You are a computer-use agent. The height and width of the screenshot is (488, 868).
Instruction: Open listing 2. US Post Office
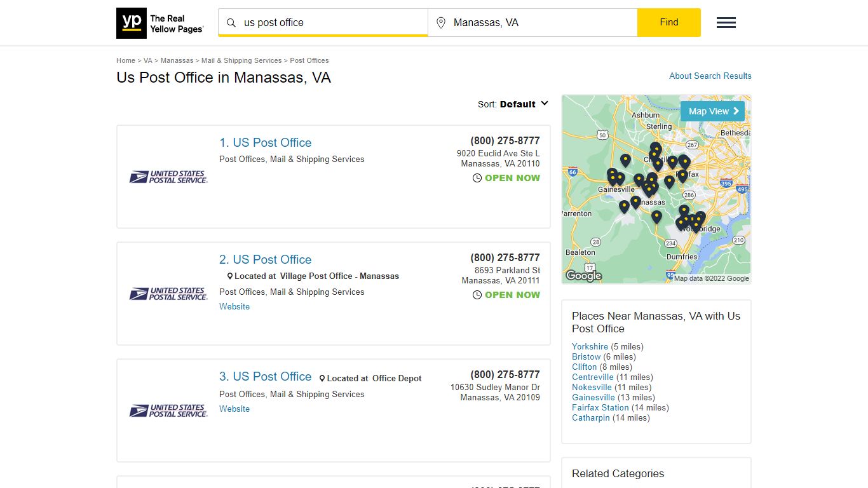tap(266, 260)
